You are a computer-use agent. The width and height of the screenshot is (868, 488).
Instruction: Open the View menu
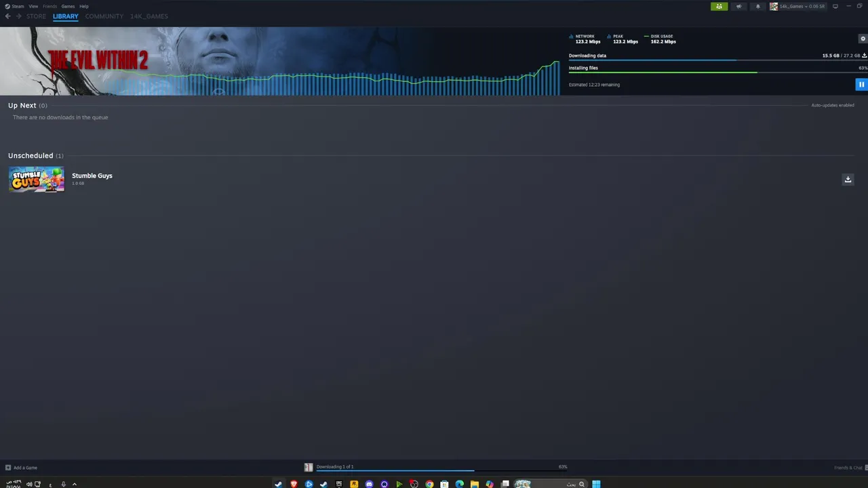point(33,6)
